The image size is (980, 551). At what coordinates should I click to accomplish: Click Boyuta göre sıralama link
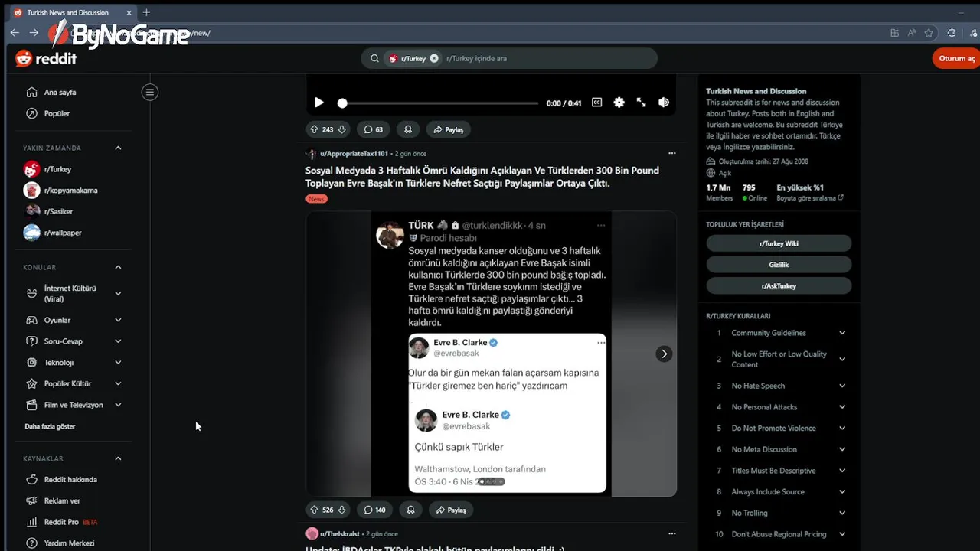(810, 198)
